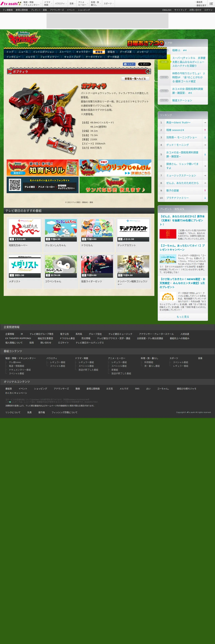Open the 番組を探す link in the header
Viewport: 215px width, 644px height.
[201, 5]
